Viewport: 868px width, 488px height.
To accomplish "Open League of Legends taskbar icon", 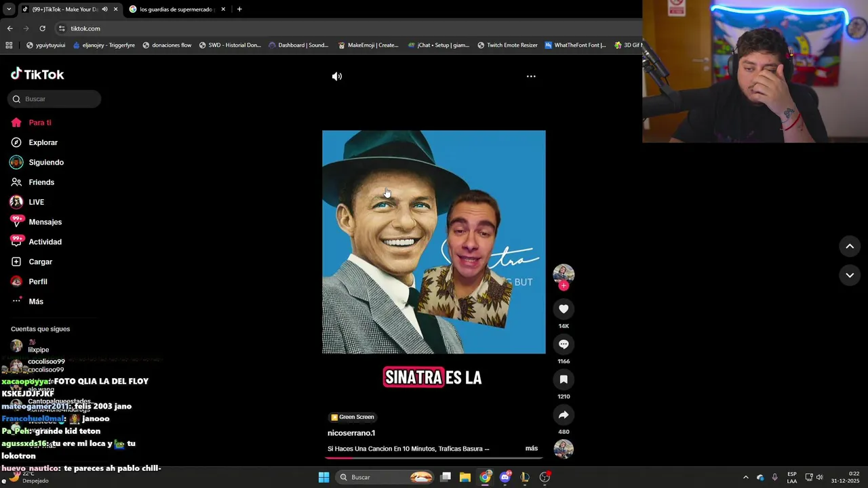I will [x=525, y=477].
